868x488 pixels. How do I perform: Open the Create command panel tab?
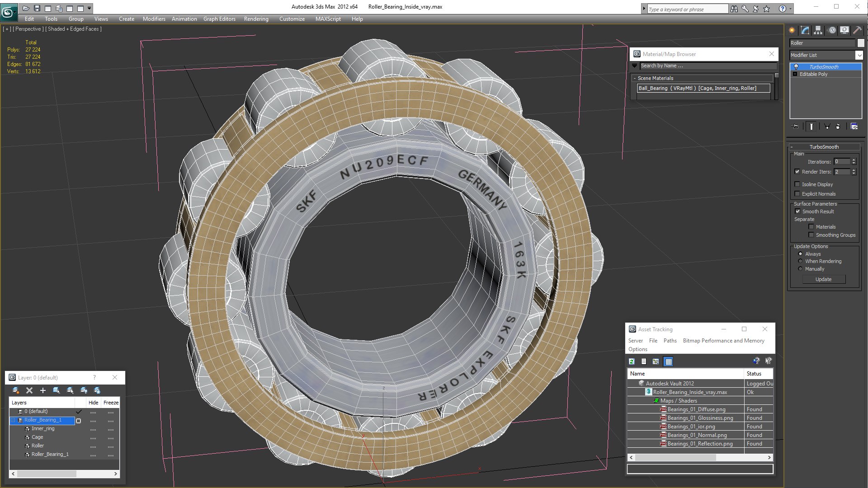click(x=792, y=30)
